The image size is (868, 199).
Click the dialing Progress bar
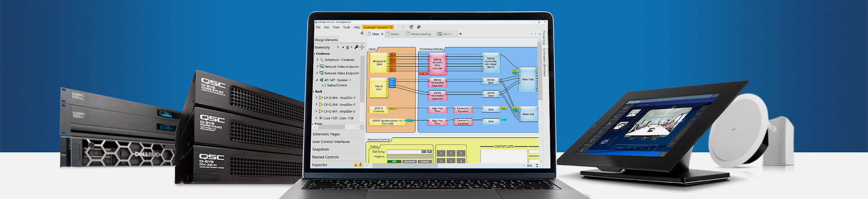click(410, 156)
